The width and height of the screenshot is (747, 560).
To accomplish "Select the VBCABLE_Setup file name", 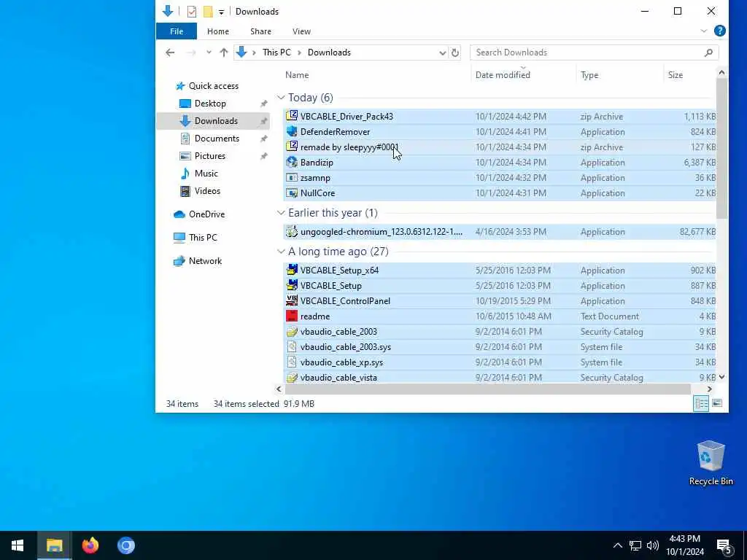I will (330, 286).
